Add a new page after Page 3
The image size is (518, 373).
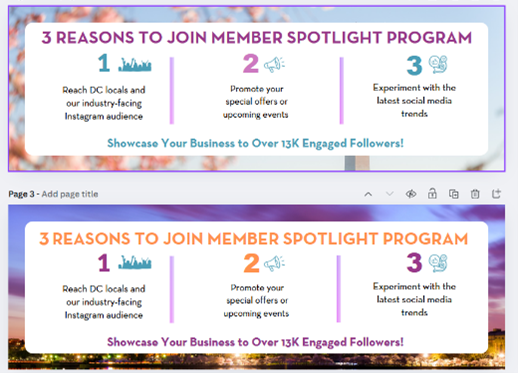496,194
